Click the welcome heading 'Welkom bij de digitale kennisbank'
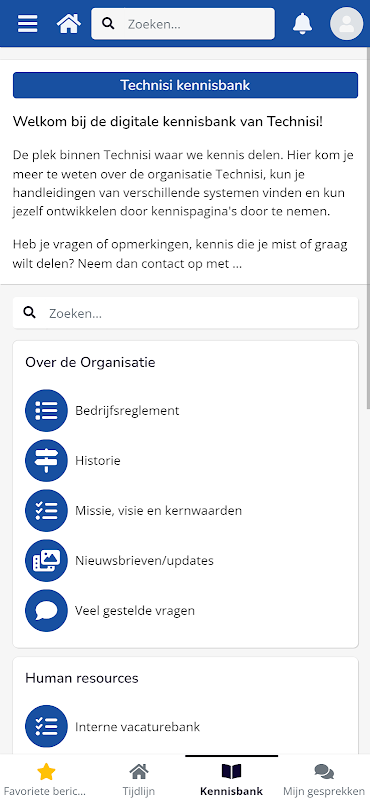The height and width of the screenshot is (800, 370). coord(168,122)
